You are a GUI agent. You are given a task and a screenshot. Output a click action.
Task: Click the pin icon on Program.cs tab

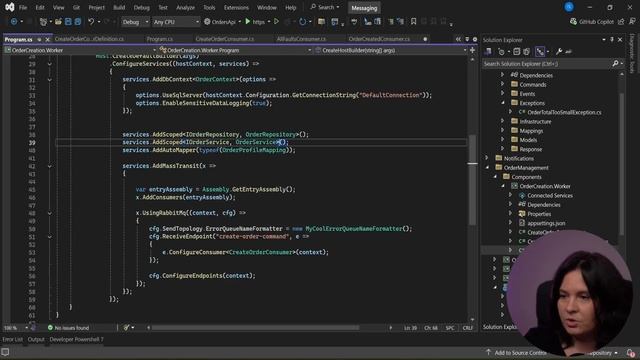tap(39, 39)
